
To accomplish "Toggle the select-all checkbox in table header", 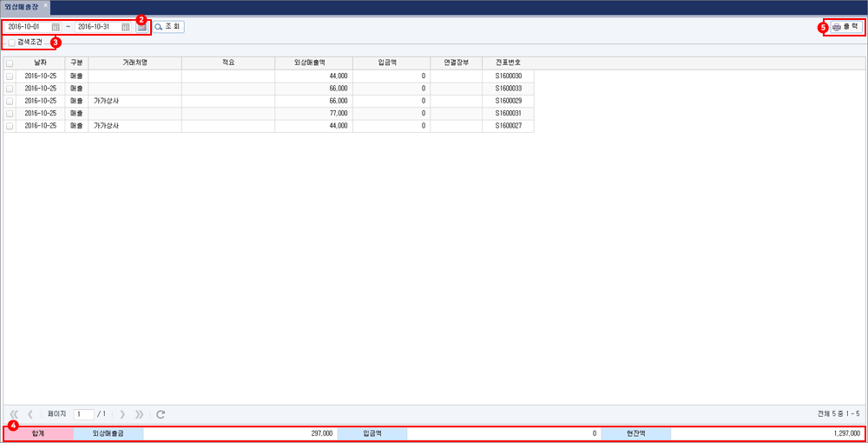I will click(x=10, y=63).
